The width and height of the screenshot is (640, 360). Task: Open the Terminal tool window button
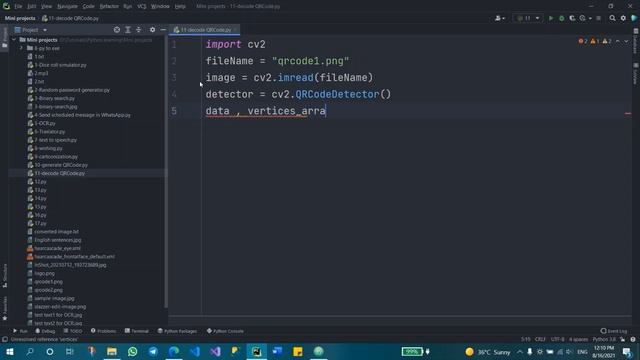click(x=137, y=331)
